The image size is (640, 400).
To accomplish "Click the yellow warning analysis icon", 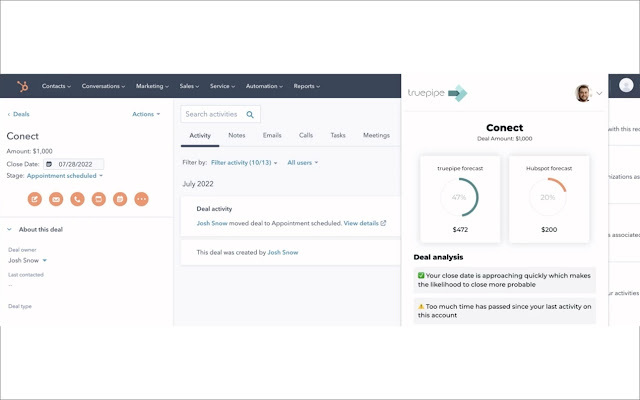I will [421, 306].
